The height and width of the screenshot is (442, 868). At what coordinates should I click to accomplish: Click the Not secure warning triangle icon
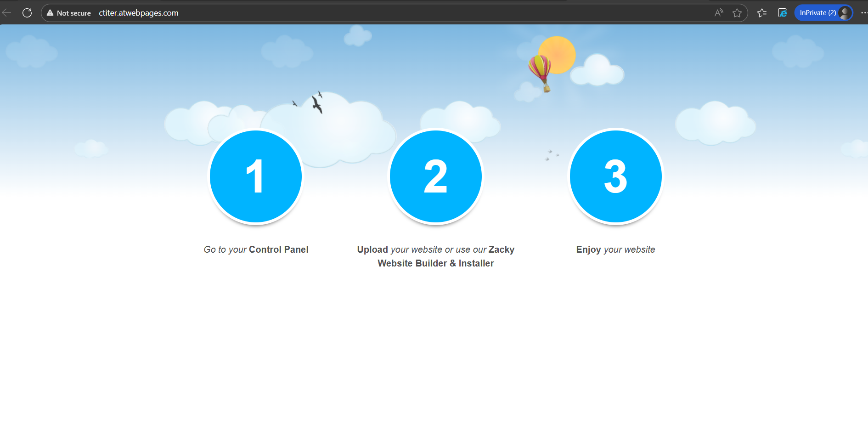pyautogui.click(x=50, y=13)
